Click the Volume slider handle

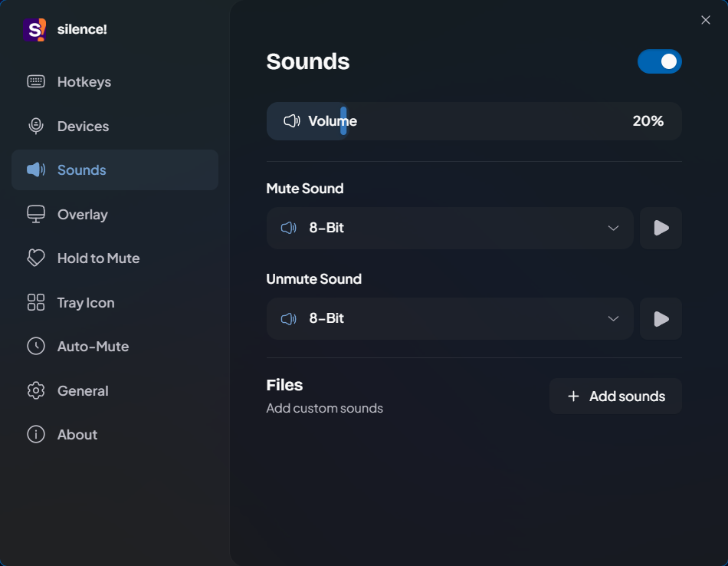343,121
